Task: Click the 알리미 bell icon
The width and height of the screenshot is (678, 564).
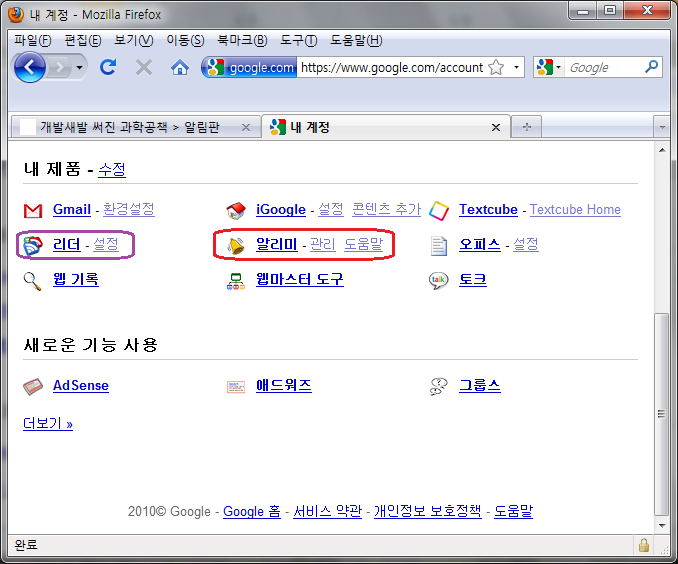Action: point(237,245)
